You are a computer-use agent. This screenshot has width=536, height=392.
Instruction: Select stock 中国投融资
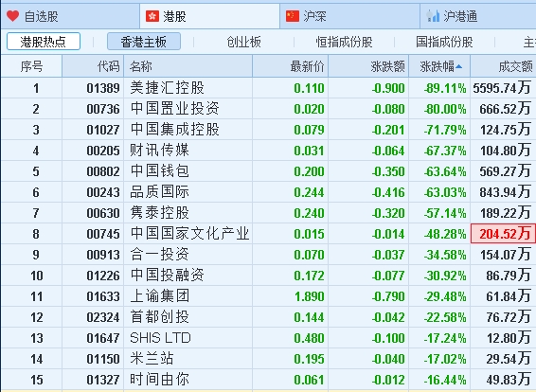[x=168, y=276]
